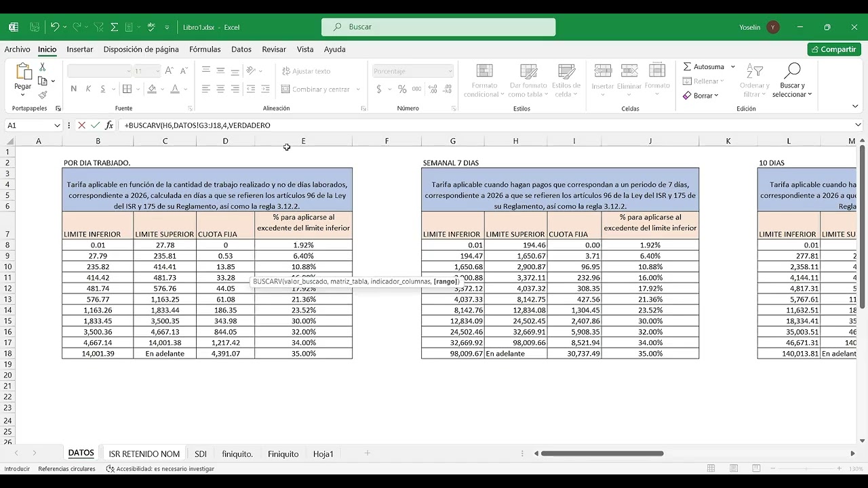Switch to the Insertar ribbon tab
This screenshot has height=488, width=868.
pos(80,49)
